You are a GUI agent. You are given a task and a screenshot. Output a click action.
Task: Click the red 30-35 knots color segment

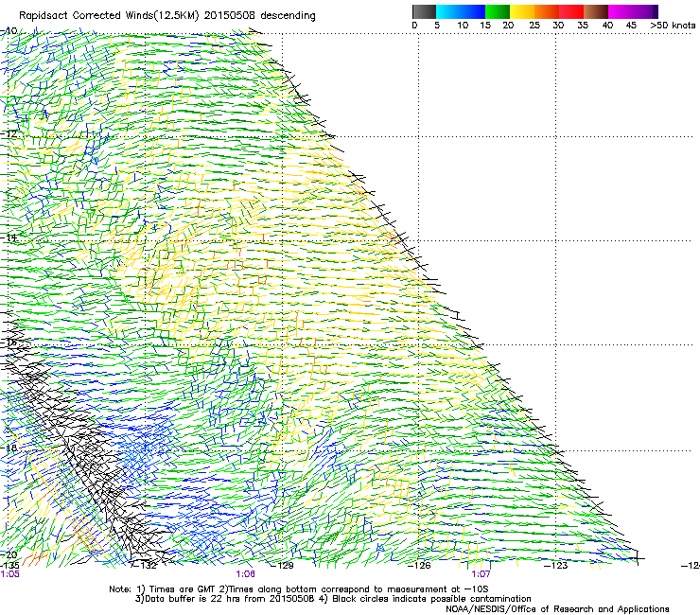(x=571, y=11)
